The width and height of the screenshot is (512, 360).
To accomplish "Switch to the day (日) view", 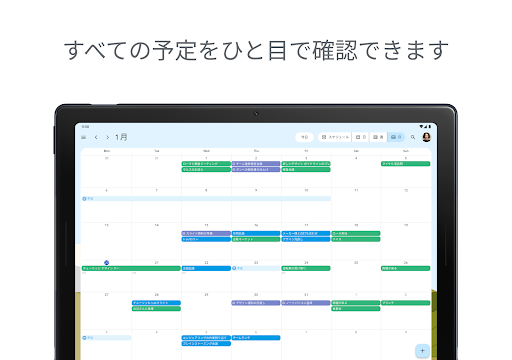I will tap(360, 137).
